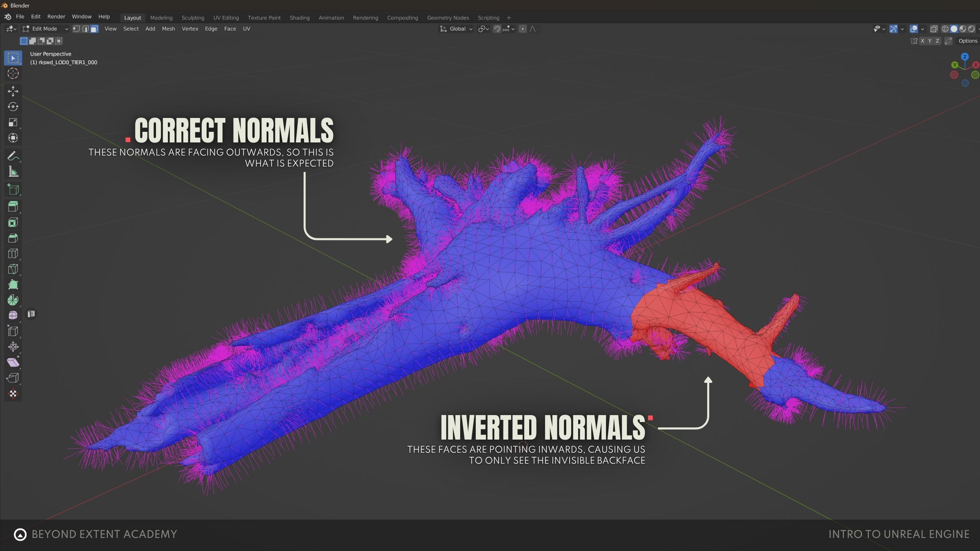Click the Options button
Image resolution: width=980 pixels, height=551 pixels.
pos(968,41)
